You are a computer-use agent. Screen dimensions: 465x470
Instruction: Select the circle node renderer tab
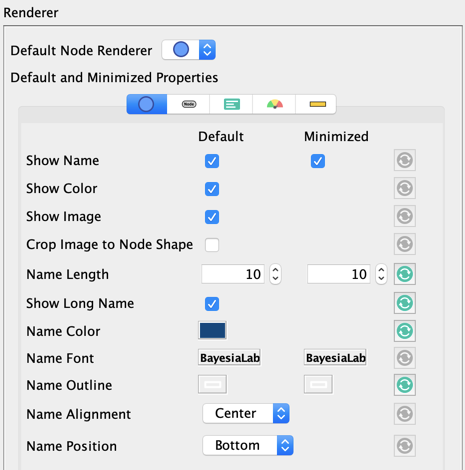[147, 104]
